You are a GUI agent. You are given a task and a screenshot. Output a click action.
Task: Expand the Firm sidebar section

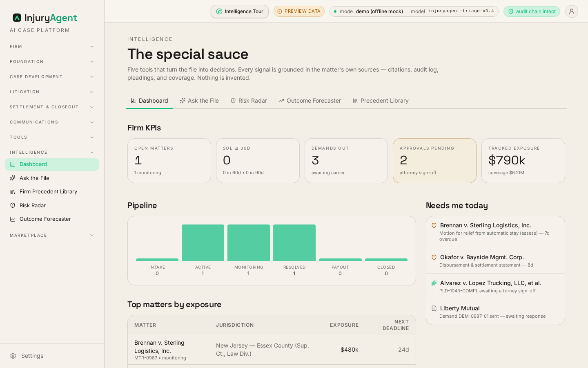pyautogui.click(x=52, y=47)
